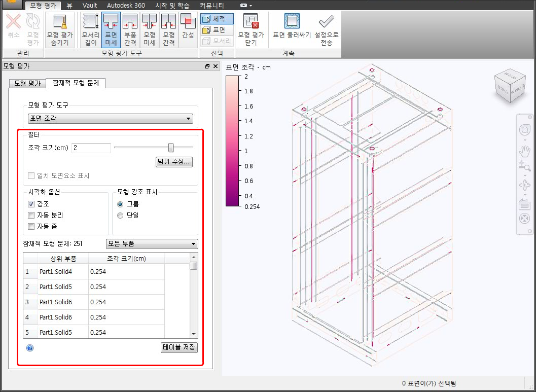Screen dimensions: 536x392
Task: Switch to 잠재적 모형 문제 tab
Action: pos(76,83)
